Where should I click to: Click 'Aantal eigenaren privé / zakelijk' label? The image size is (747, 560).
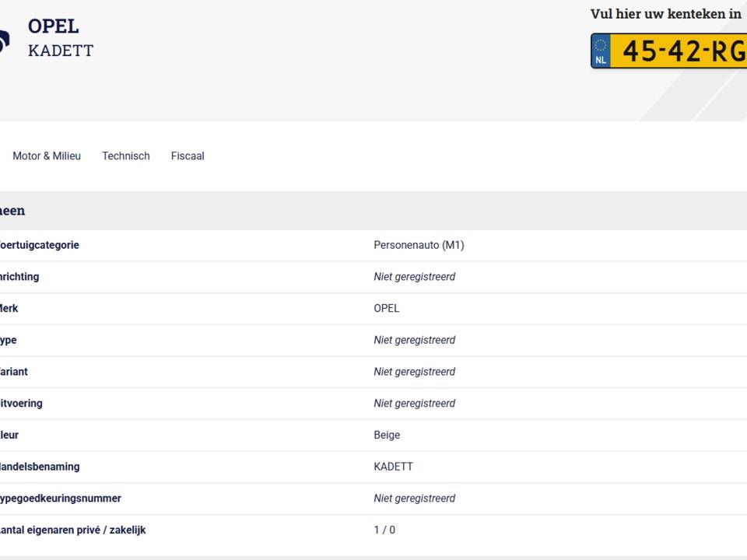tap(72, 530)
